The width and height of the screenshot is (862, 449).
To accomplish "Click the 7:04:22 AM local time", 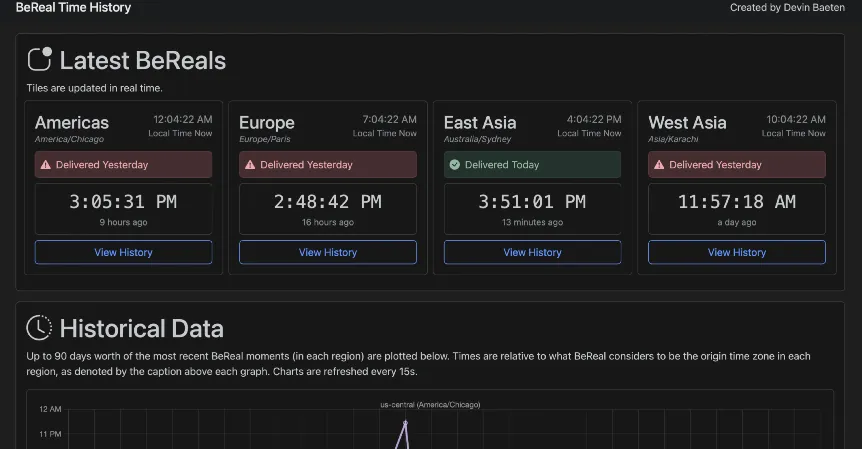I will pyautogui.click(x=389, y=119).
